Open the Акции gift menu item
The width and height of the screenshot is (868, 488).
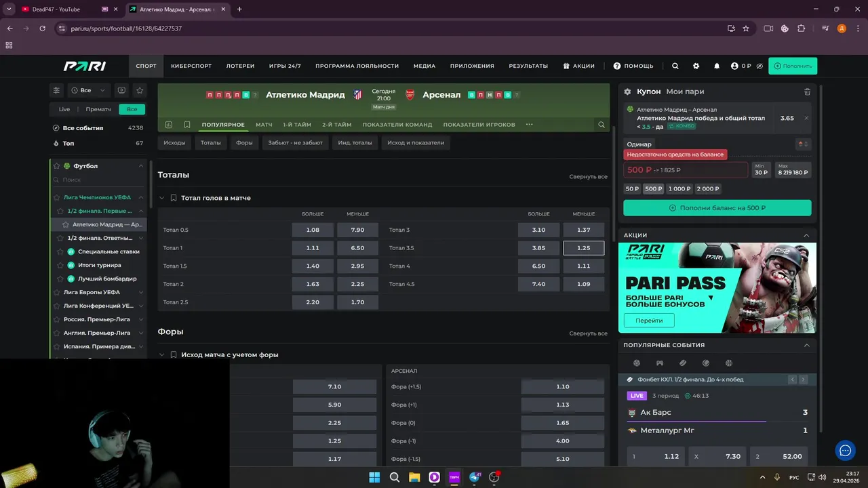coord(578,66)
